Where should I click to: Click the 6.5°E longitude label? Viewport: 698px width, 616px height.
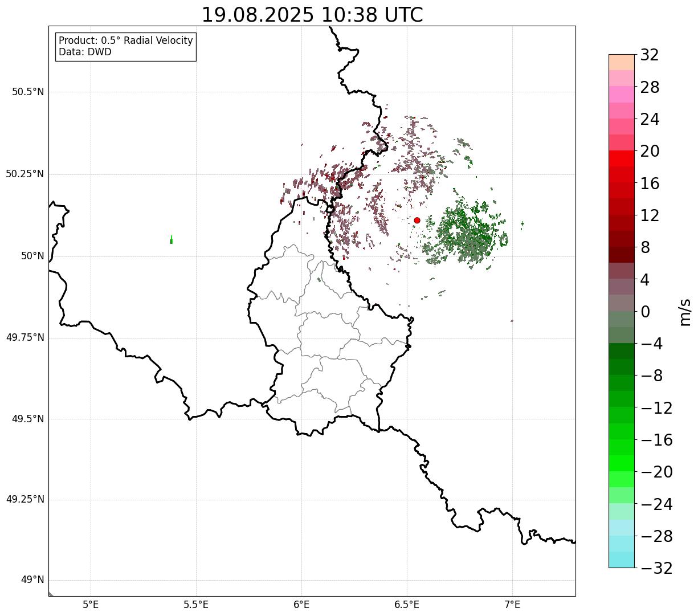coord(407,605)
